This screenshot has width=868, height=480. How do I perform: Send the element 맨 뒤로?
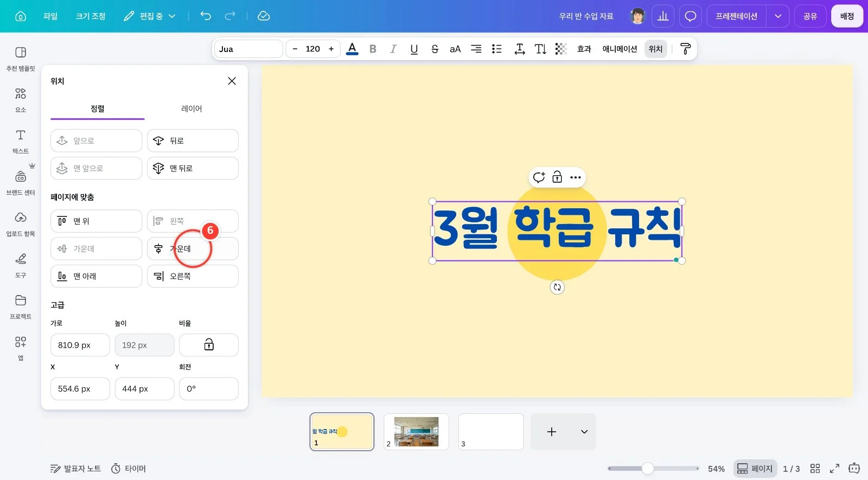click(193, 168)
